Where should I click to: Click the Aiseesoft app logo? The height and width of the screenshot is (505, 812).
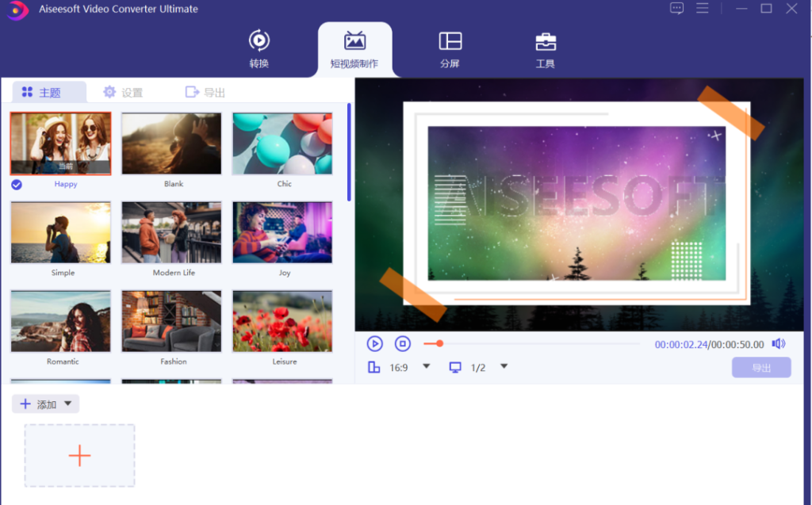17,10
